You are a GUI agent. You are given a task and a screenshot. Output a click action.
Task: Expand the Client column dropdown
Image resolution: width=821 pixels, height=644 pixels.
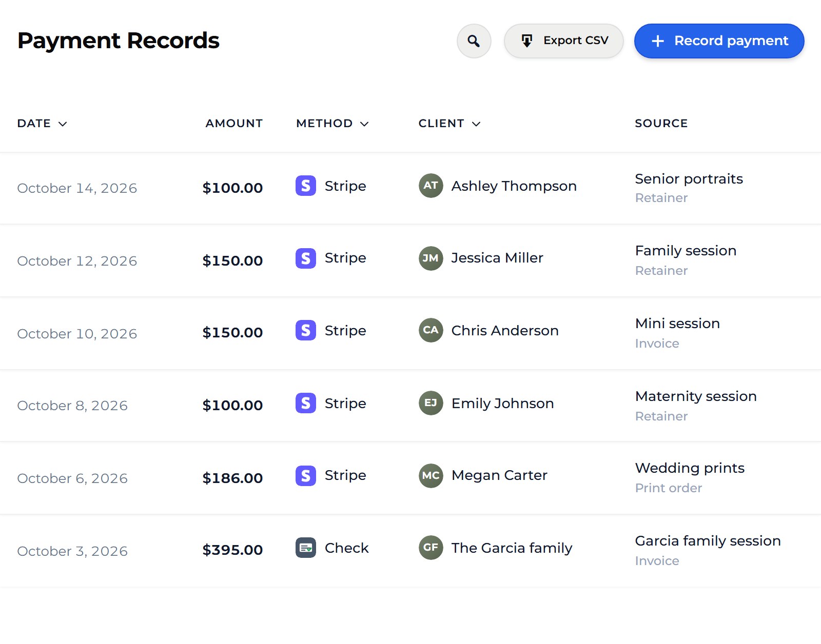click(x=449, y=124)
